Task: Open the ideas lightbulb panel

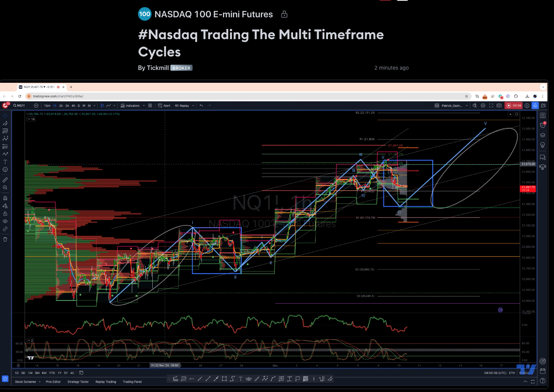Action: (x=543, y=145)
